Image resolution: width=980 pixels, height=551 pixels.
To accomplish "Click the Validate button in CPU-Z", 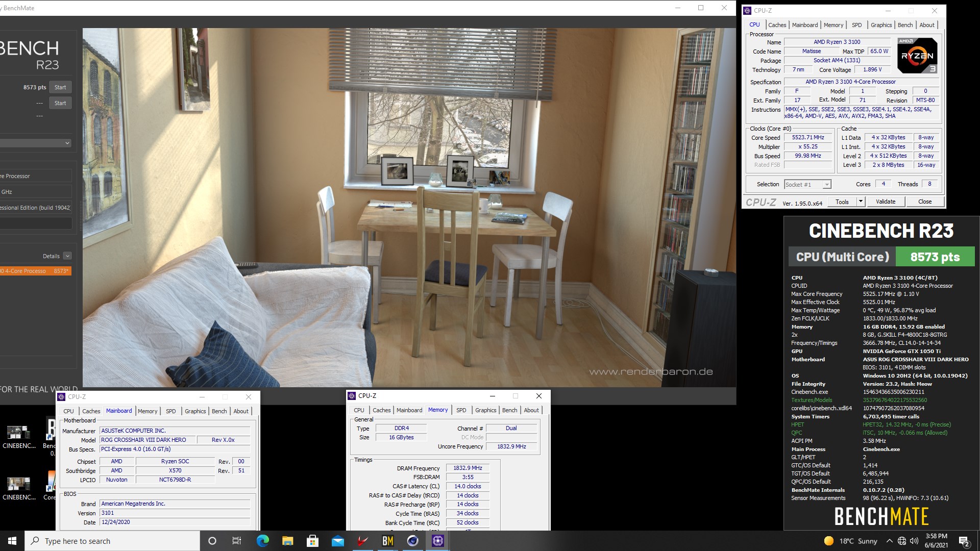I will click(x=885, y=202).
